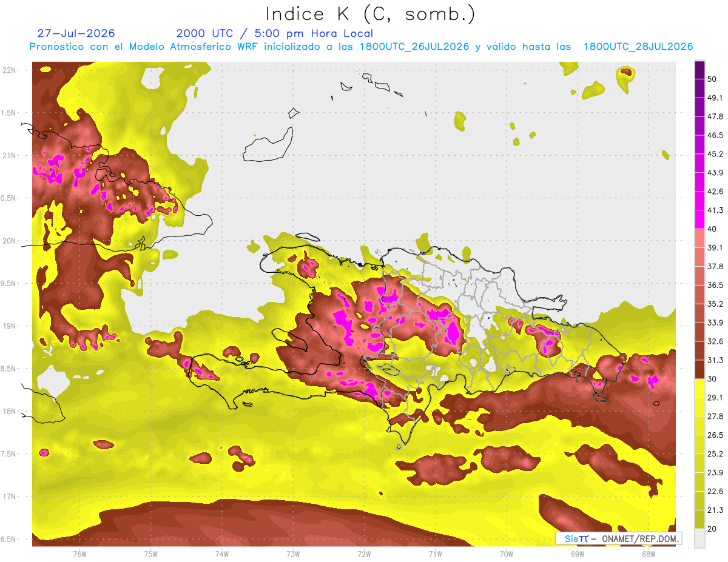Click the "21N" latitude label
The image size is (728, 562).
10,155
